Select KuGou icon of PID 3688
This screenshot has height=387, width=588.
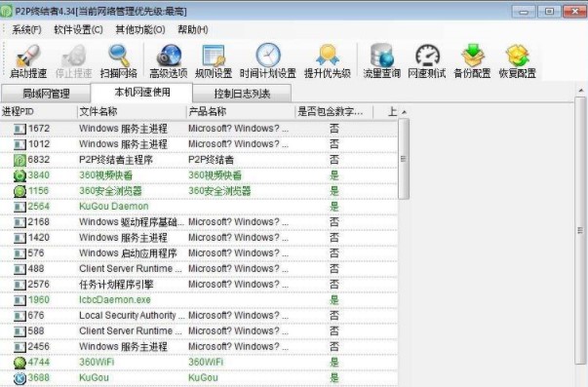[x=20, y=378]
